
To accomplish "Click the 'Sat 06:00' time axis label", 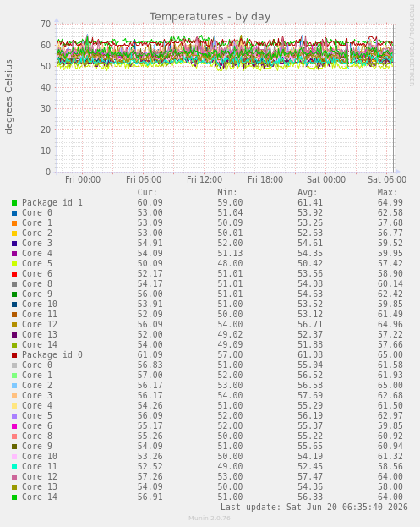I will click(387, 180).
